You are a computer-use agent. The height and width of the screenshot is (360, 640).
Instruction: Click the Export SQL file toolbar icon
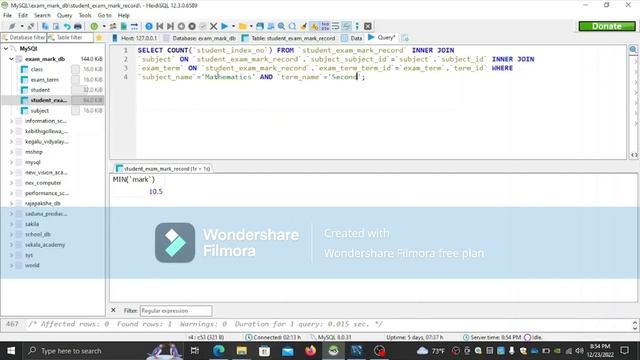[x=124, y=26]
